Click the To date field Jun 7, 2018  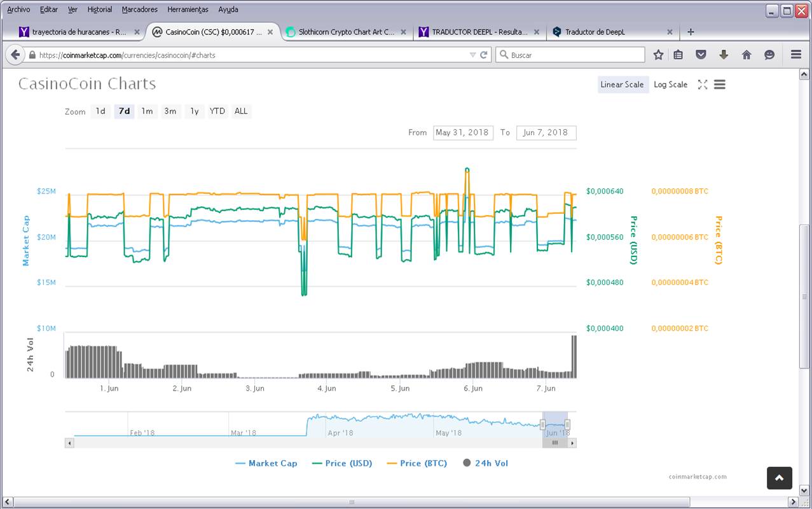tap(546, 132)
